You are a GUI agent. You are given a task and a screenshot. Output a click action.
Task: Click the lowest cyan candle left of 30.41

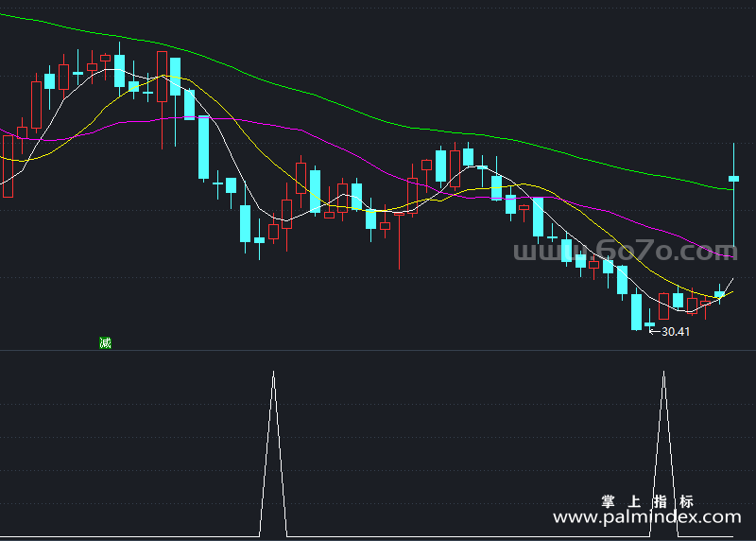636,312
